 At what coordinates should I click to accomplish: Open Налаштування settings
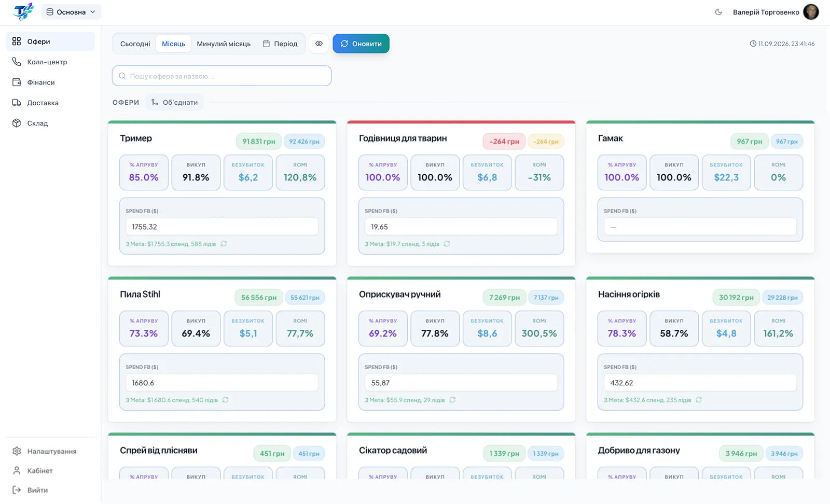tap(50, 451)
